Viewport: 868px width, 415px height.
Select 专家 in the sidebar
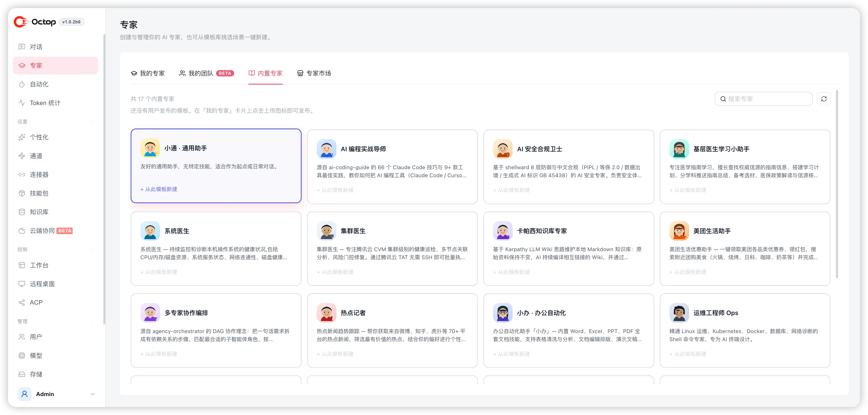pos(55,65)
